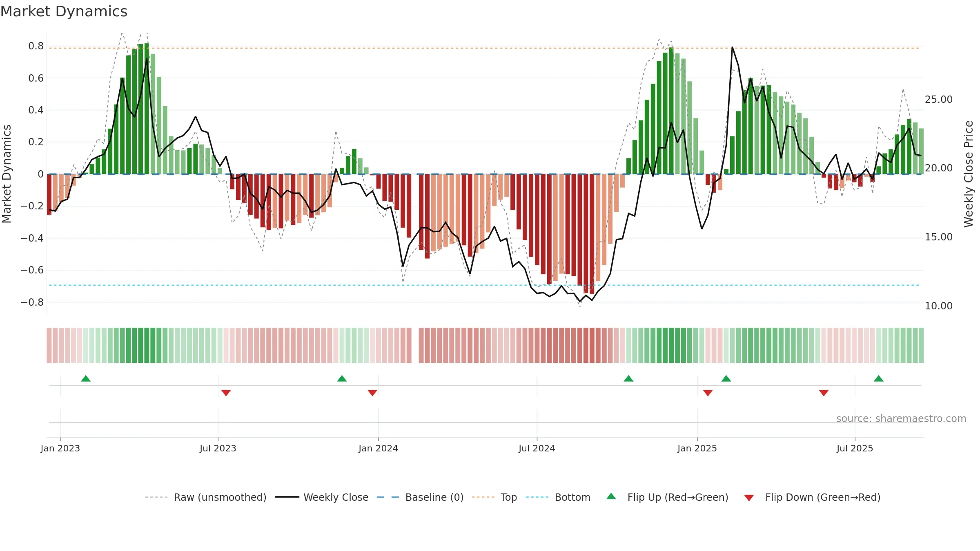Toggle the Top legend entry
The width and height of the screenshot is (980, 551).
[494, 497]
